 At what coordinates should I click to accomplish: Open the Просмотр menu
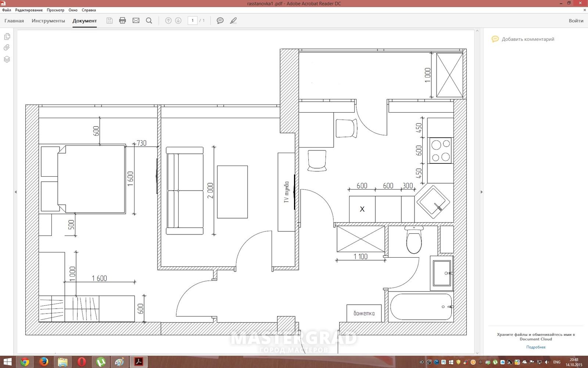point(55,10)
